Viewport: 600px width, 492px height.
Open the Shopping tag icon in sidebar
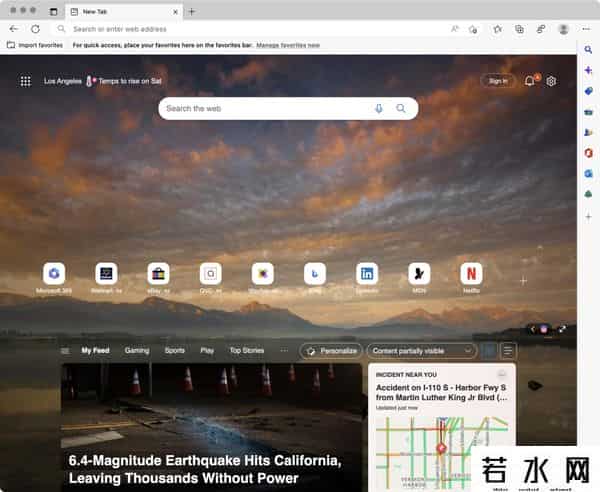tap(588, 91)
